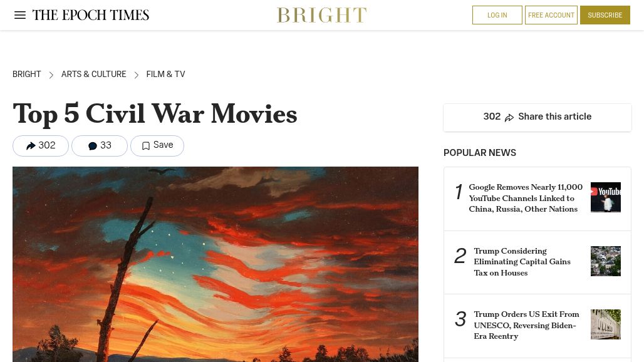The width and height of the screenshot is (644, 362).
Task: Open the hamburger navigation menu
Action: [x=19, y=15]
